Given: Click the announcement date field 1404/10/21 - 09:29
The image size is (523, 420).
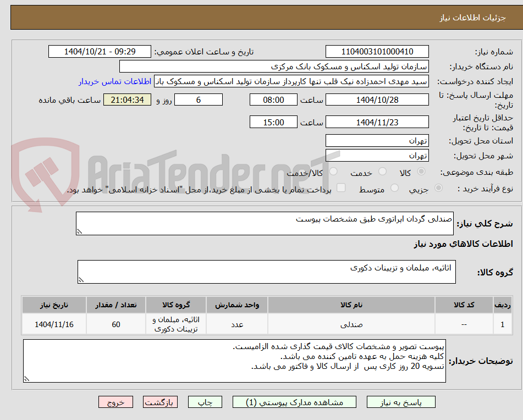Looking at the screenshot, I should (100, 52).
